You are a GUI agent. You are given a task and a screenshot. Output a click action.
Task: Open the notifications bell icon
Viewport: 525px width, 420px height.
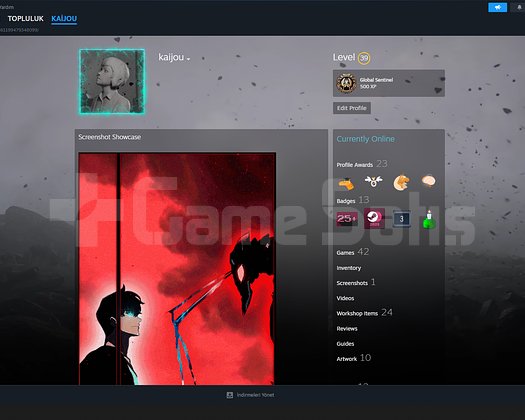coord(519,7)
